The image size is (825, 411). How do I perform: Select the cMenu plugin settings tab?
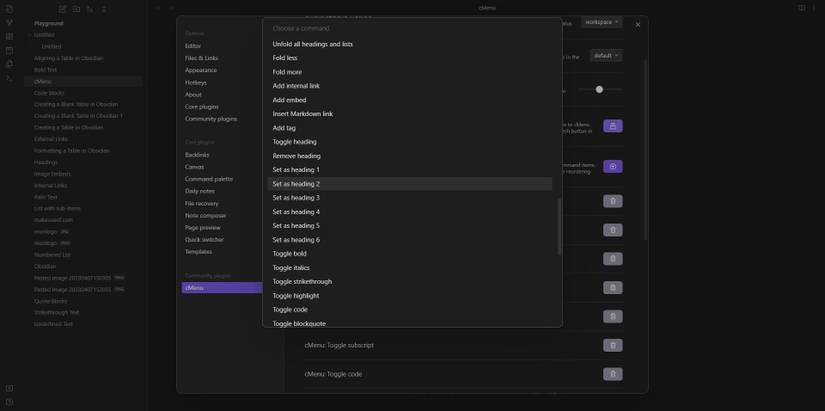[x=222, y=288]
